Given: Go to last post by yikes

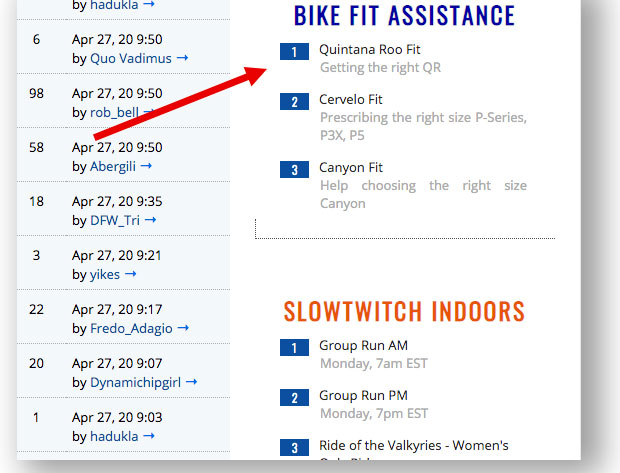Looking at the screenshot, I should coord(130,274).
